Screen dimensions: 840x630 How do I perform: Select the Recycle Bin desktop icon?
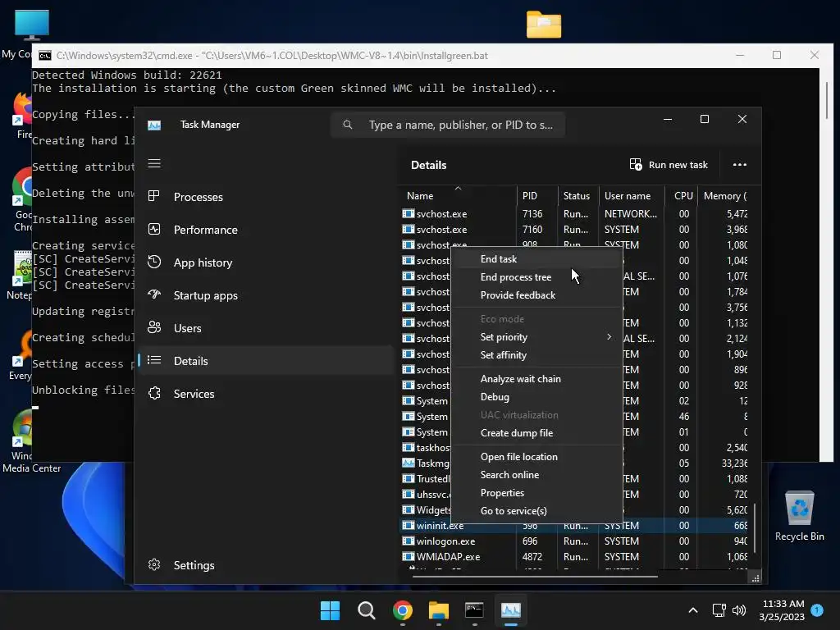pos(799,516)
